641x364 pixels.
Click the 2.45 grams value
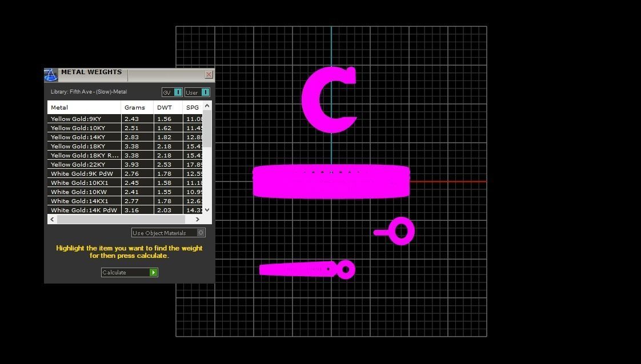[x=131, y=183]
